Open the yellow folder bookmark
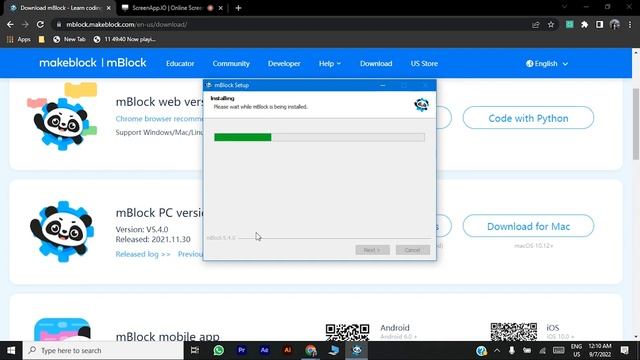Viewport: 640px width, 360px height. pos(41,39)
